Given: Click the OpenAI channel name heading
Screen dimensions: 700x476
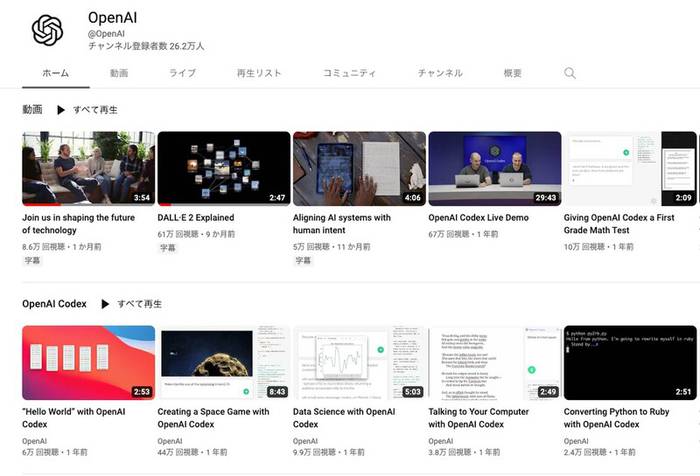Looking at the screenshot, I should coord(112,18).
